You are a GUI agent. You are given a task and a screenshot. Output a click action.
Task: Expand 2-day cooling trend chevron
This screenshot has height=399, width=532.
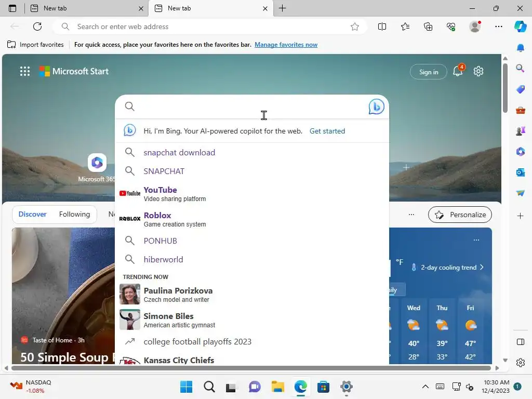482,268
